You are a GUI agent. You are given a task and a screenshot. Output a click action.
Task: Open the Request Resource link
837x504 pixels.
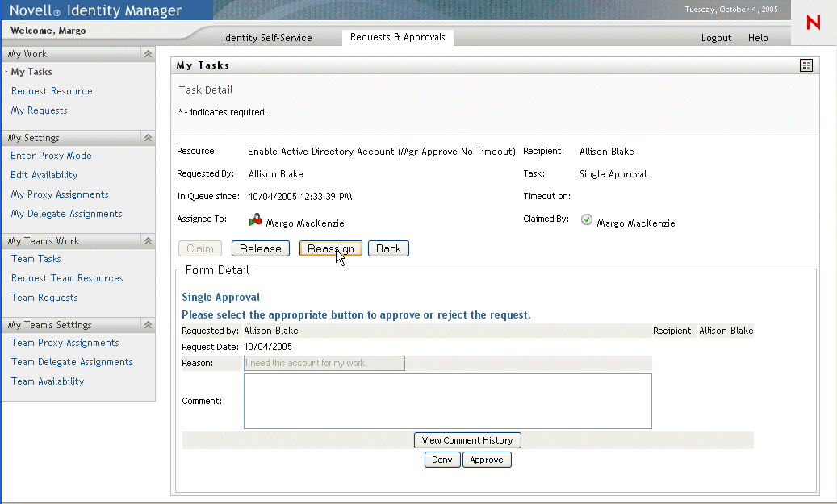pyautogui.click(x=52, y=91)
